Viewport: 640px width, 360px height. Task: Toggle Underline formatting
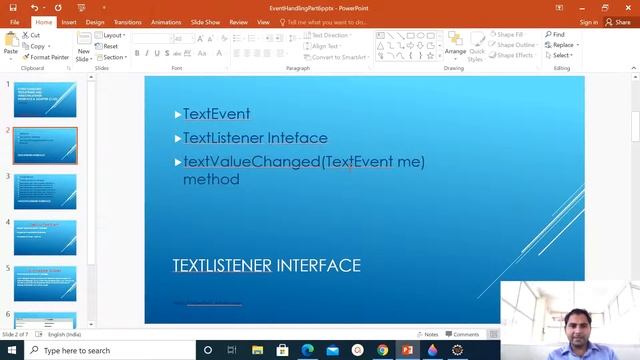[x=157, y=53]
